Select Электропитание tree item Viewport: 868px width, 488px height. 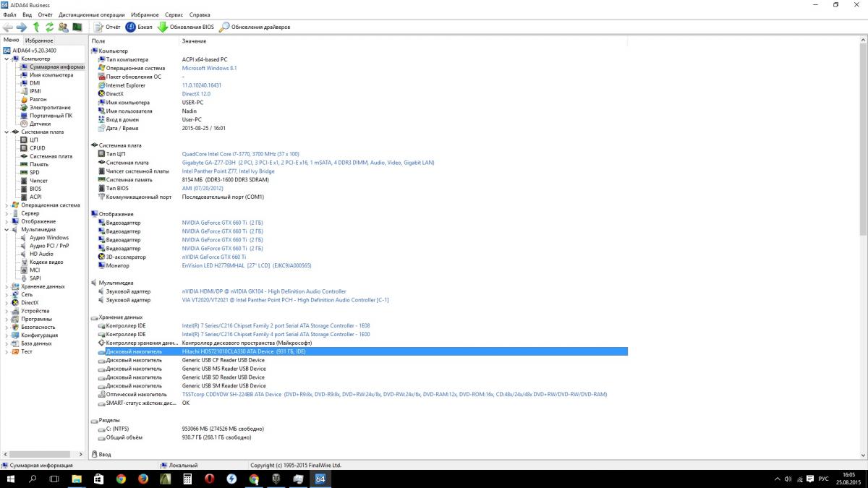tap(50, 107)
